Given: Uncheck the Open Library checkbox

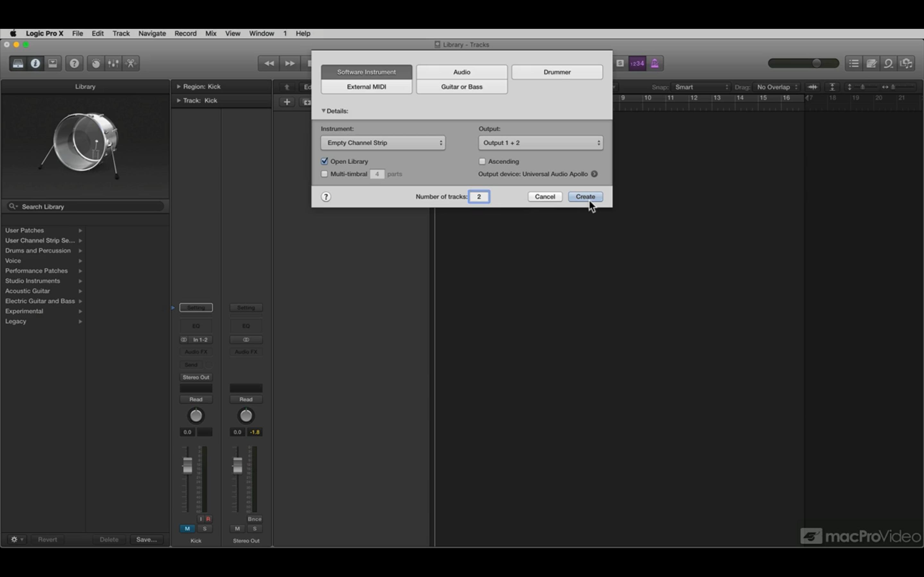Looking at the screenshot, I should click(325, 162).
